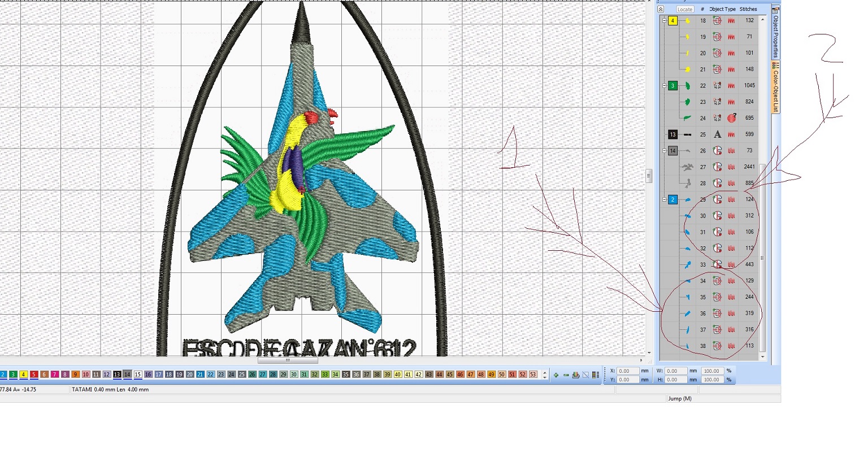
Task: Click the green plus icon beside the color palette
Action: [556, 375]
